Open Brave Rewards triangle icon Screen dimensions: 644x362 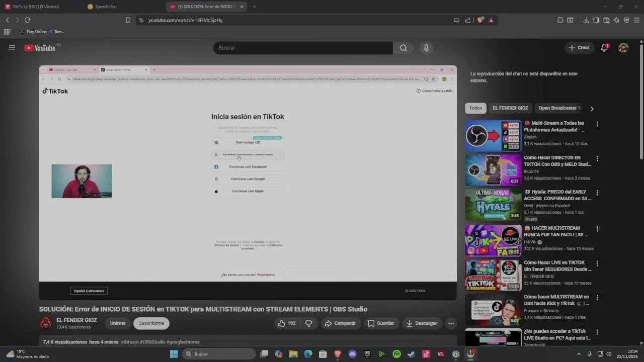tap(491, 20)
